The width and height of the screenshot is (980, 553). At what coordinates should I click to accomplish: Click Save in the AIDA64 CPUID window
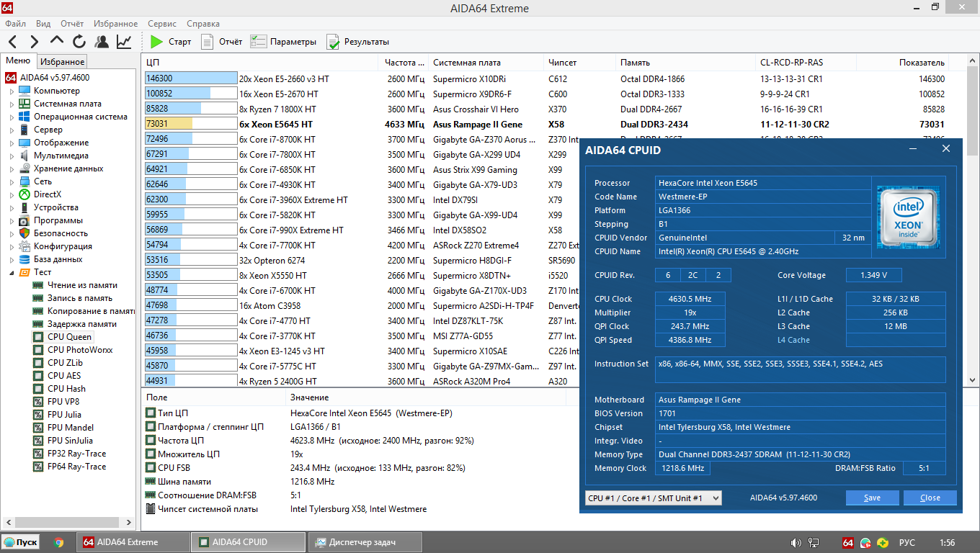pyautogui.click(x=872, y=498)
